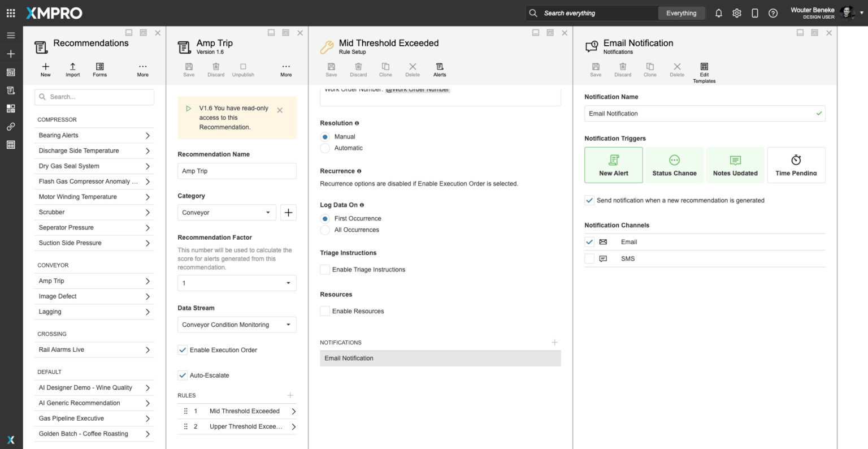Expand the Data Stream dropdown
The width and height of the screenshot is (868, 449).
237,325
